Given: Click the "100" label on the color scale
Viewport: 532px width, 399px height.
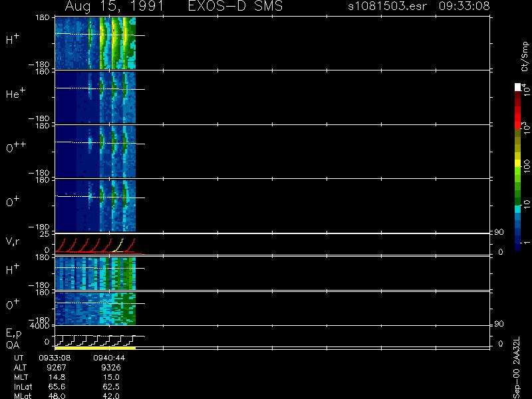Looking at the screenshot, I should (527, 166).
